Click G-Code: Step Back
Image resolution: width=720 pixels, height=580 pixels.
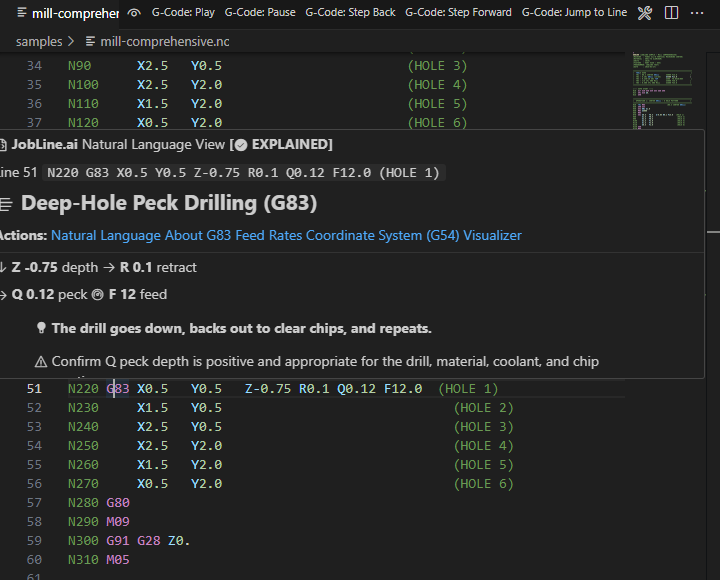(350, 12)
